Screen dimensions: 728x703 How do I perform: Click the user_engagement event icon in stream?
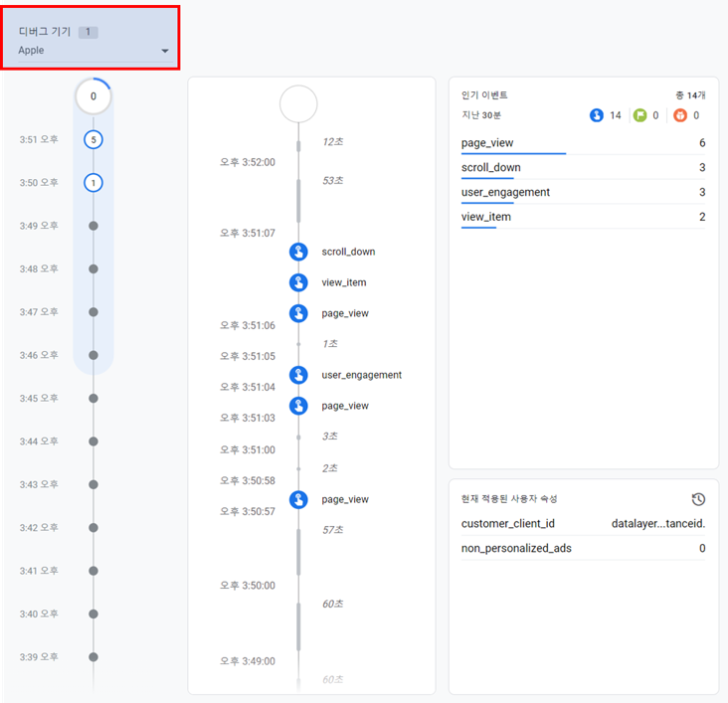[298, 375]
